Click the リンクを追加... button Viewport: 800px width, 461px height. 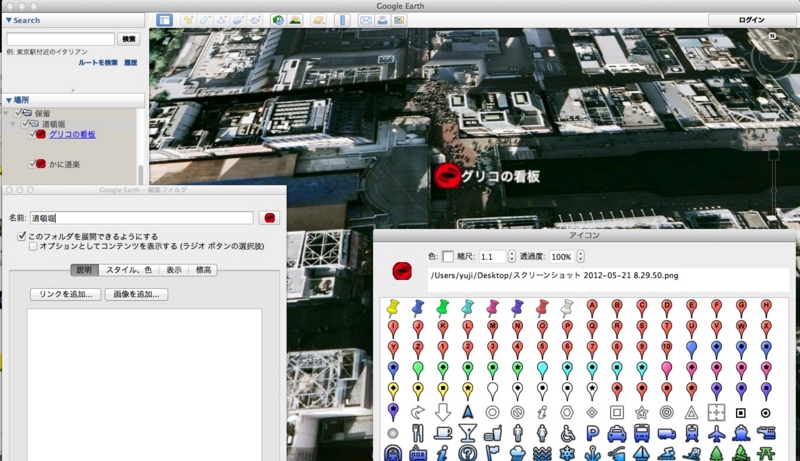click(x=66, y=294)
